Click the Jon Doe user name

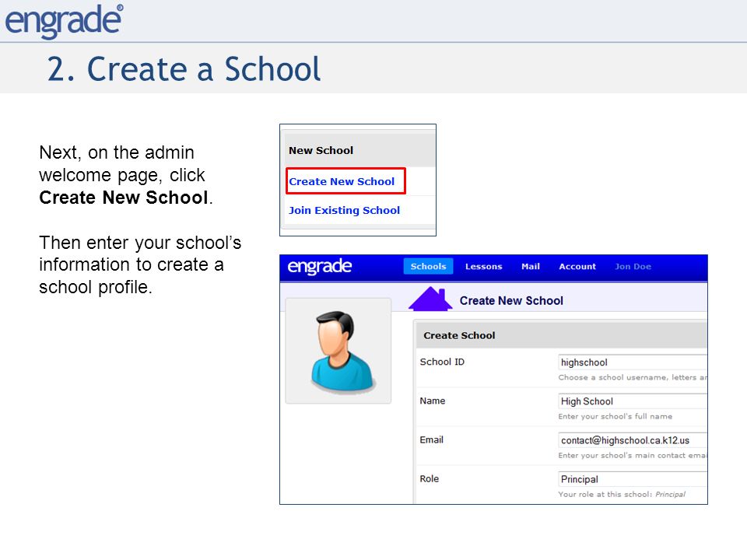(x=633, y=267)
